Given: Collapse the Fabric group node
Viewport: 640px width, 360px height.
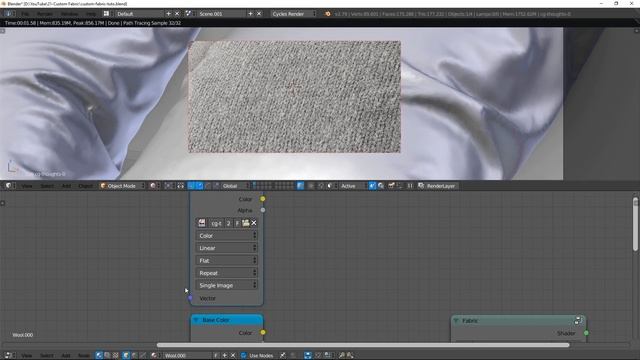Looking at the screenshot, I should (x=456, y=321).
